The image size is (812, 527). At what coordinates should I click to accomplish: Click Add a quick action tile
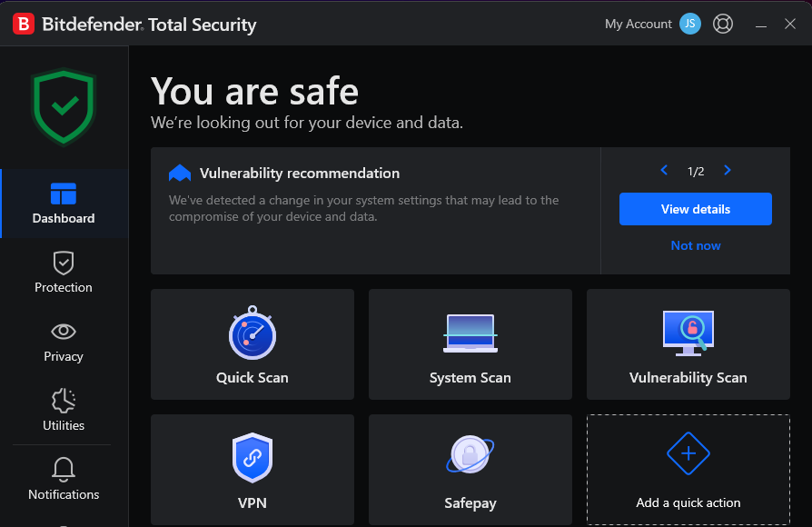pos(688,470)
